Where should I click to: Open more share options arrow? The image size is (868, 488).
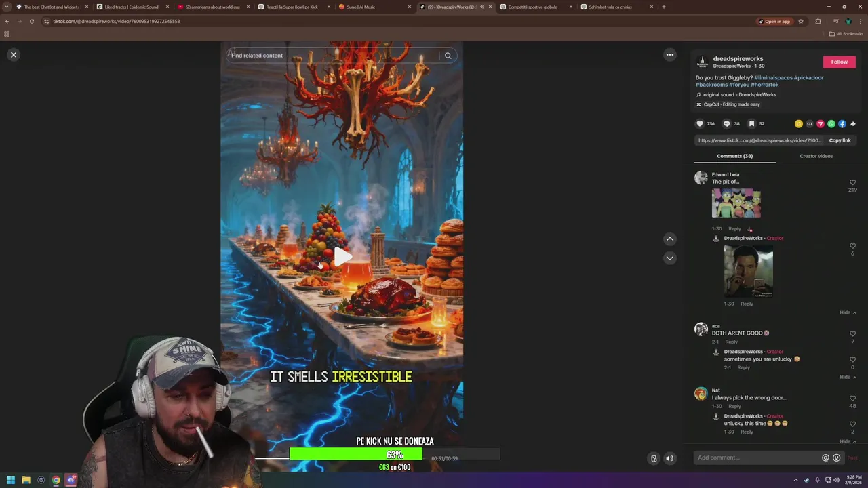coord(853,124)
